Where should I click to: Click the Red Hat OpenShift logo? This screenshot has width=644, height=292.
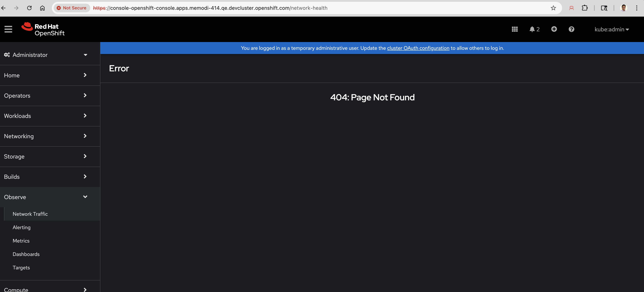(x=43, y=30)
